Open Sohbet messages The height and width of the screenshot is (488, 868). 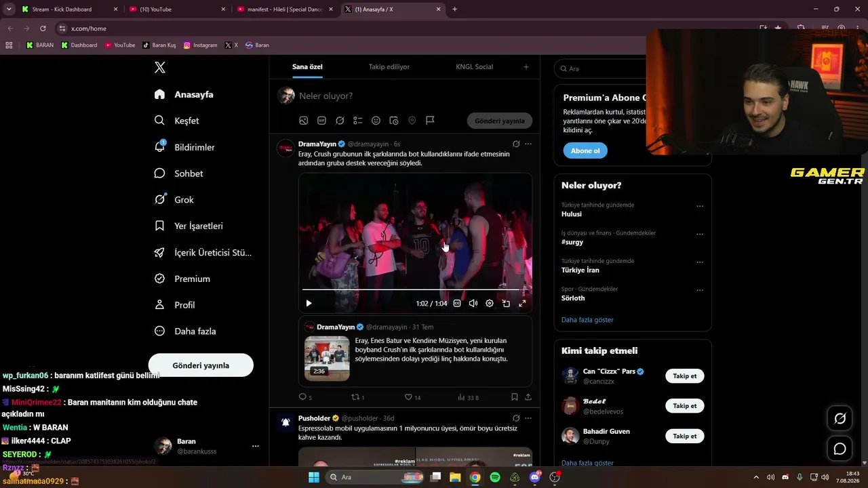[178, 174]
